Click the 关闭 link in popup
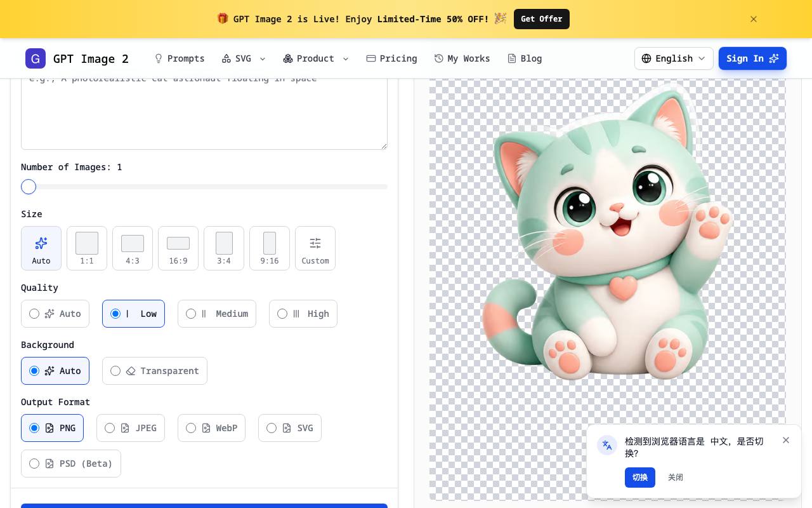The image size is (812, 508). point(676,478)
